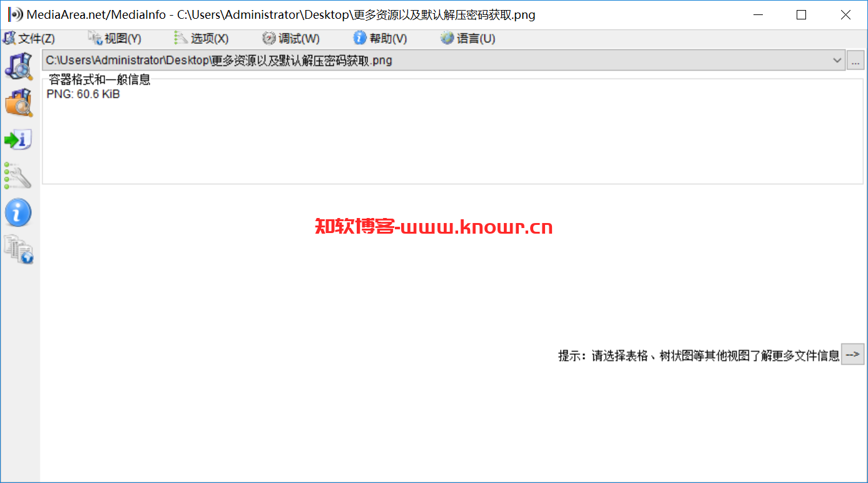Image resolution: width=868 pixels, height=483 pixels.
Task: Minimize the MediaInfo window
Action: (x=758, y=15)
